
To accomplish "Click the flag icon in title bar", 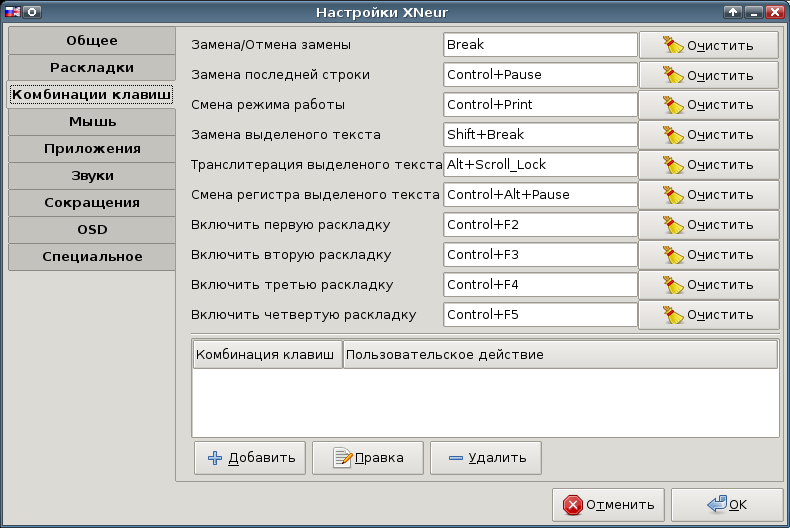I will [13, 12].
